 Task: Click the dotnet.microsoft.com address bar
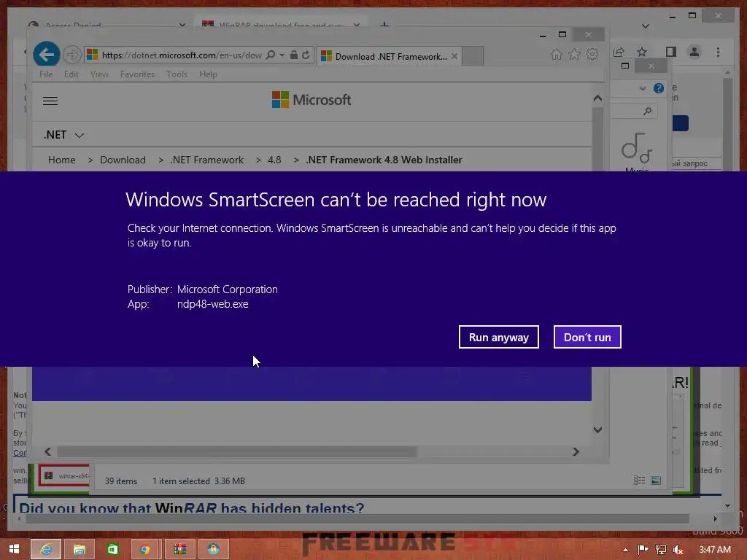[181, 55]
